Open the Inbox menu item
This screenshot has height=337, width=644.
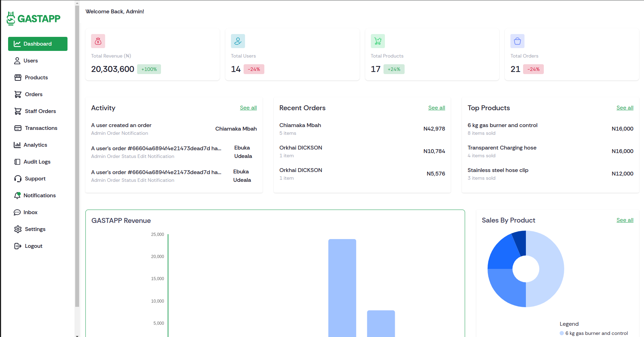[x=38, y=212]
